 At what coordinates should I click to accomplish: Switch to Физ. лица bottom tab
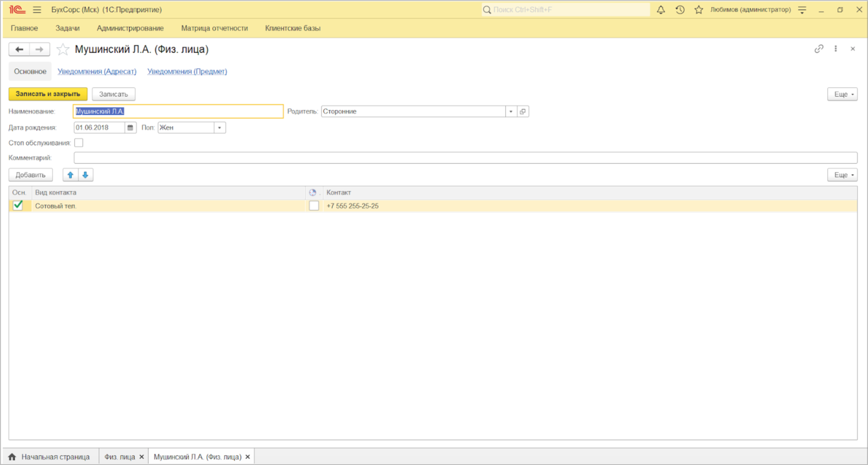click(x=120, y=457)
